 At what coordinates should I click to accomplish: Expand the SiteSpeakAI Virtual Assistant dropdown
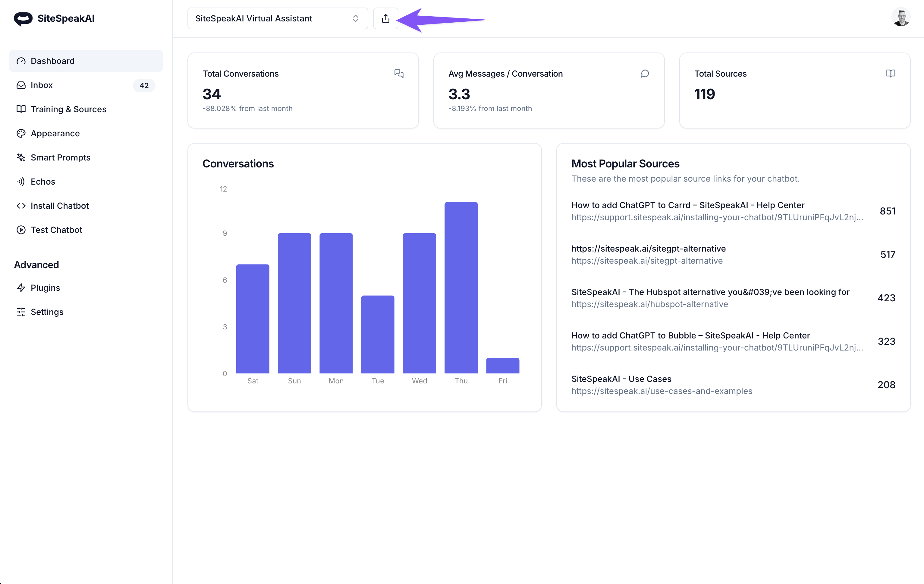click(x=277, y=18)
